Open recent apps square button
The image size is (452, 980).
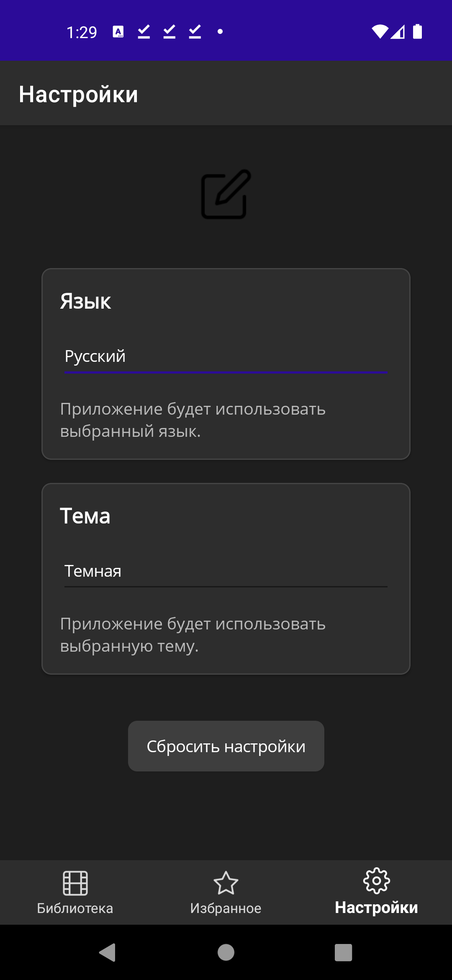(343, 952)
